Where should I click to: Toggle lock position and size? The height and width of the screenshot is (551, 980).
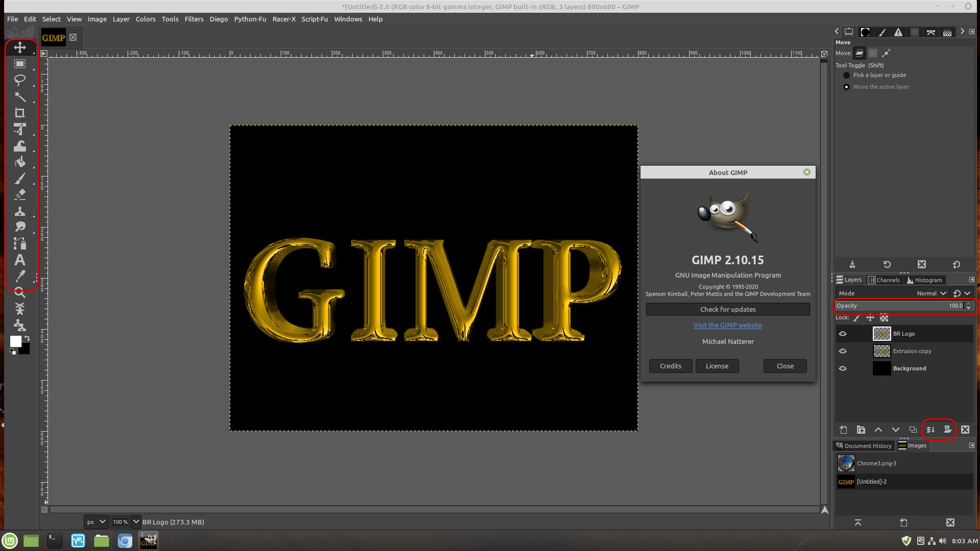point(870,318)
